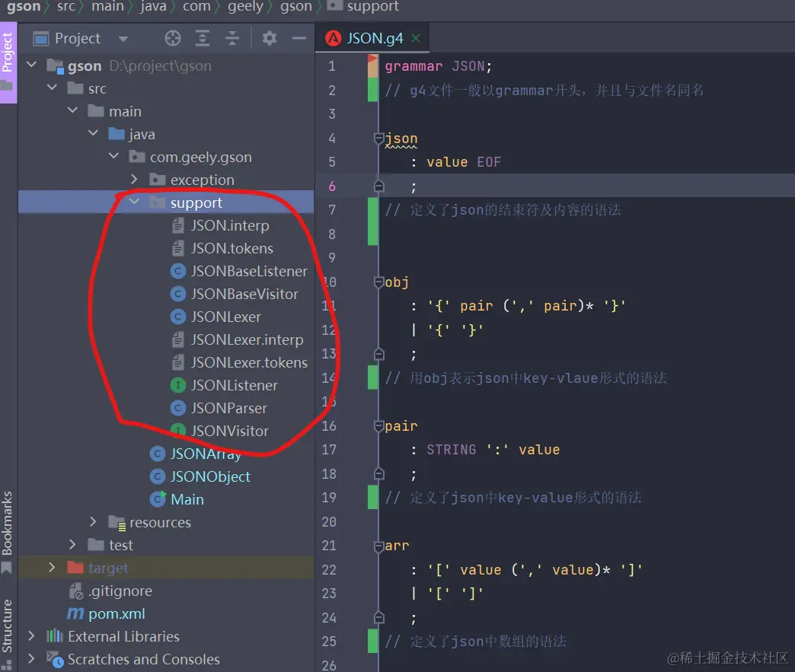Expand the test folder

pyautogui.click(x=72, y=544)
